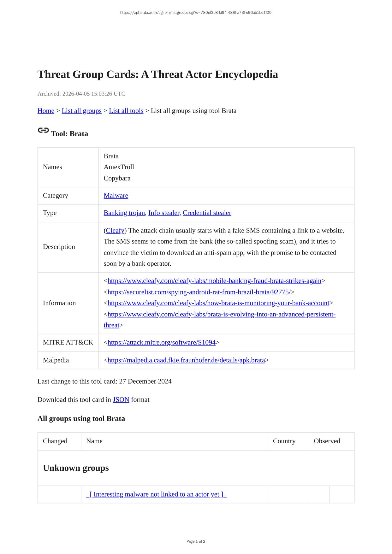Click the Country column header
The width and height of the screenshot is (392, 554).
[284, 441]
